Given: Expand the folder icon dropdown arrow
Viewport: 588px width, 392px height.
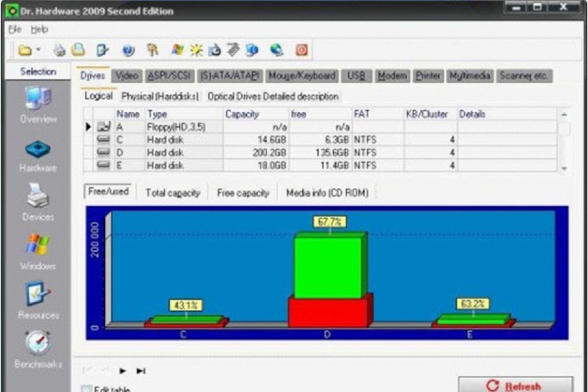Looking at the screenshot, I should click(39, 50).
